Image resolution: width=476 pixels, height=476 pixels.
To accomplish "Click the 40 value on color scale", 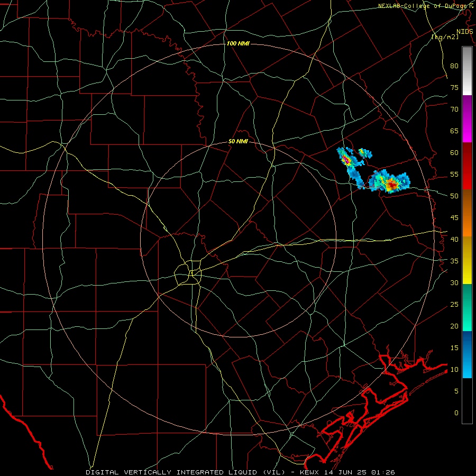I will (454, 239).
